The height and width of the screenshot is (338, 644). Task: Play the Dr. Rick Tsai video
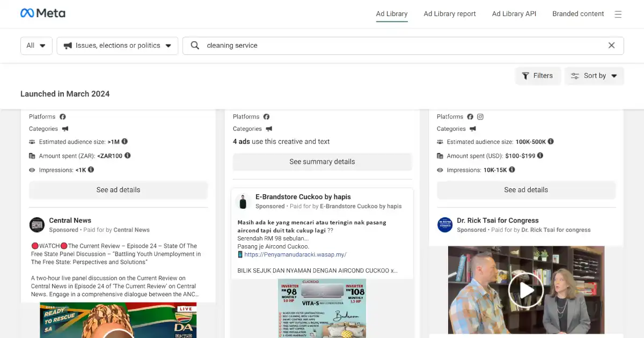526,290
